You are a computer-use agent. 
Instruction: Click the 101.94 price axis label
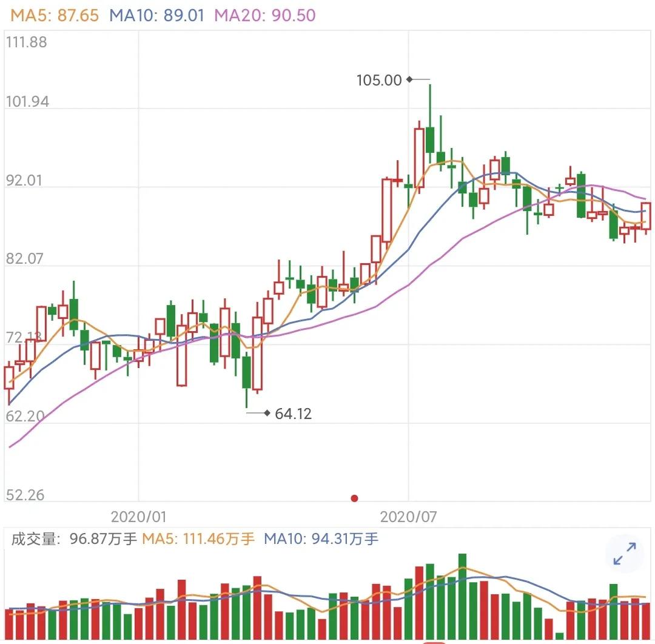click(27, 101)
